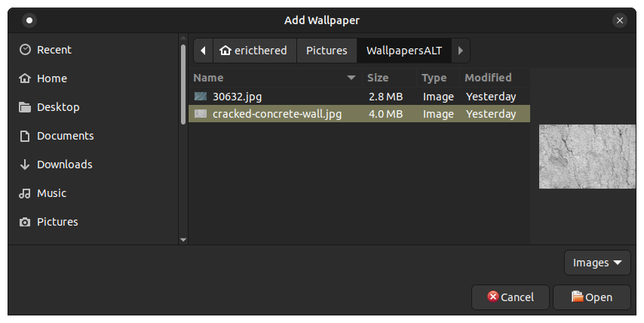
Task: Go to ericthered home in path bar
Action: pos(255,51)
